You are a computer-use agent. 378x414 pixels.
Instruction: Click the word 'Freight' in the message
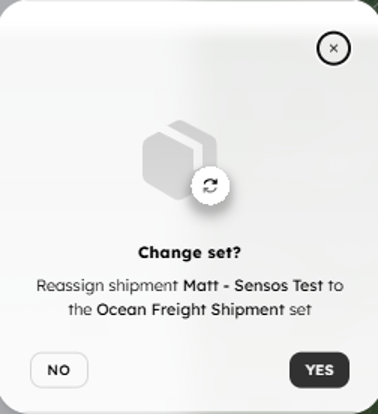click(179, 310)
